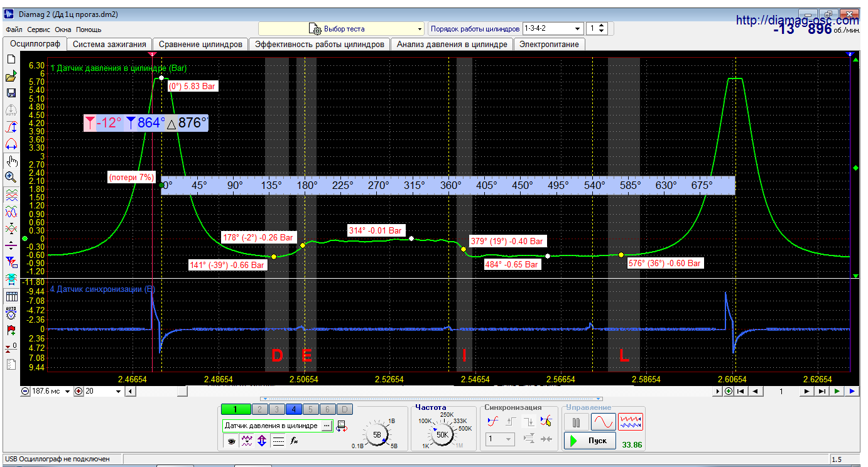Click the stacked waveforms display icon
The height and width of the screenshot is (467, 868).
click(11, 195)
